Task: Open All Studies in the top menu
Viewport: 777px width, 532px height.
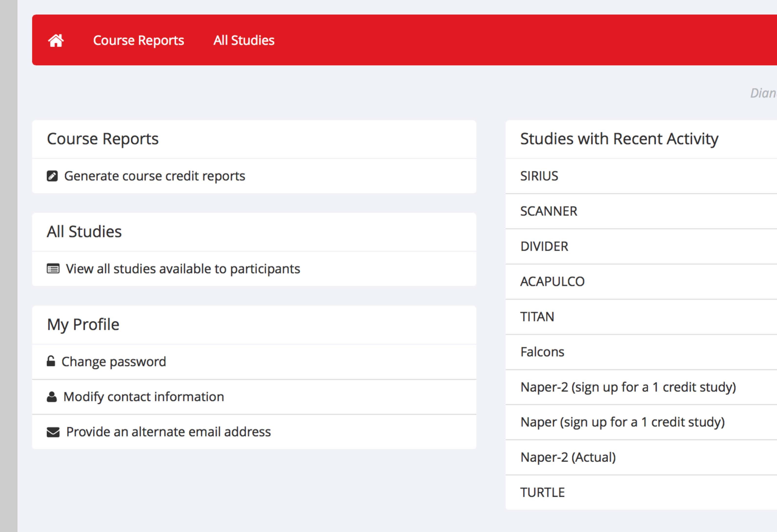Action: point(244,41)
